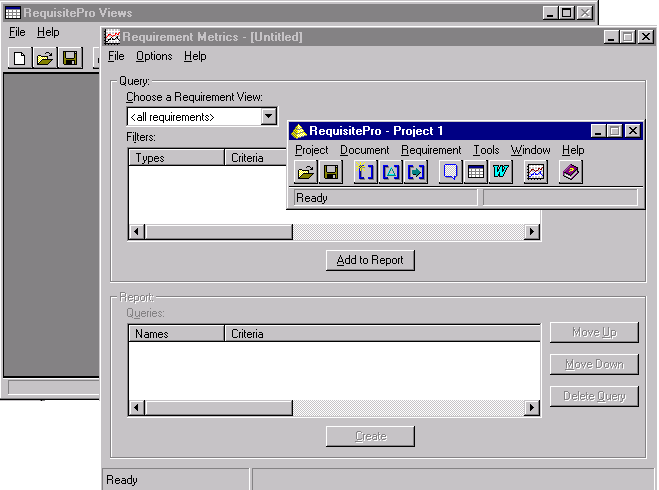Click Save disk icon in RequisitePro Views toolbar
The image size is (659, 490).
pyautogui.click(x=70, y=58)
